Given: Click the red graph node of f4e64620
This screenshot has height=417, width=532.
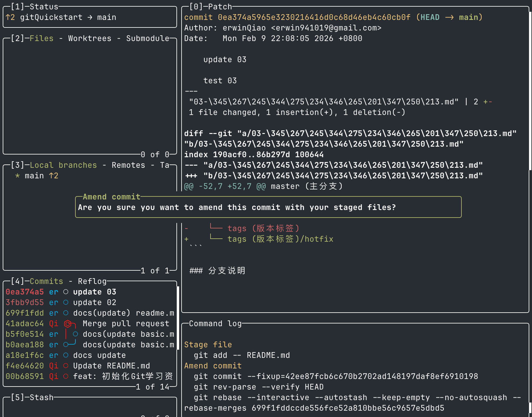Looking at the screenshot, I should [x=66, y=366].
